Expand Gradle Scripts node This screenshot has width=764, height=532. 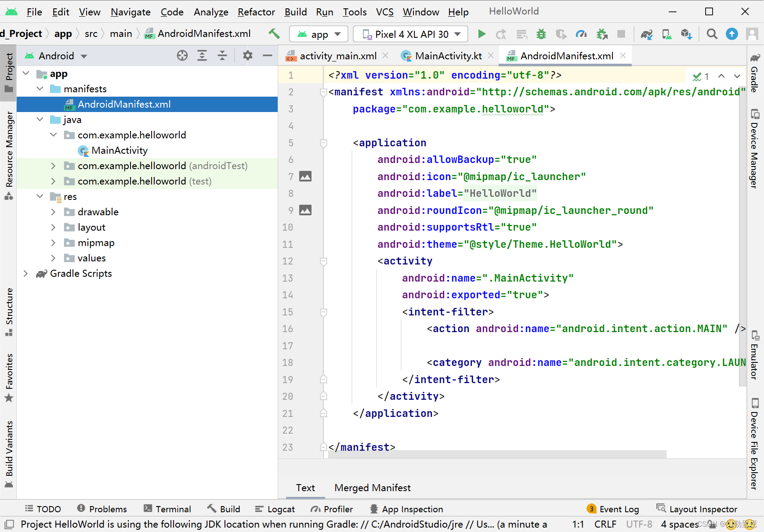coord(26,273)
